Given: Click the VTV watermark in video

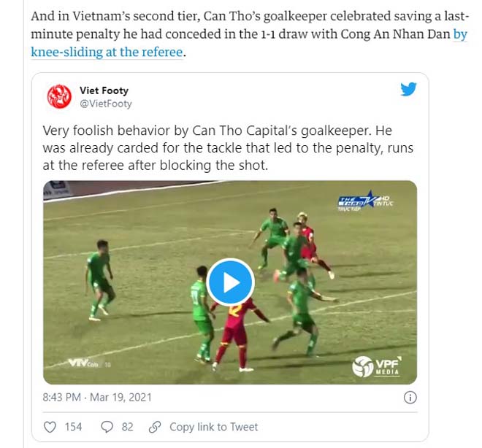Looking at the screenshot, I should point(89,363).
